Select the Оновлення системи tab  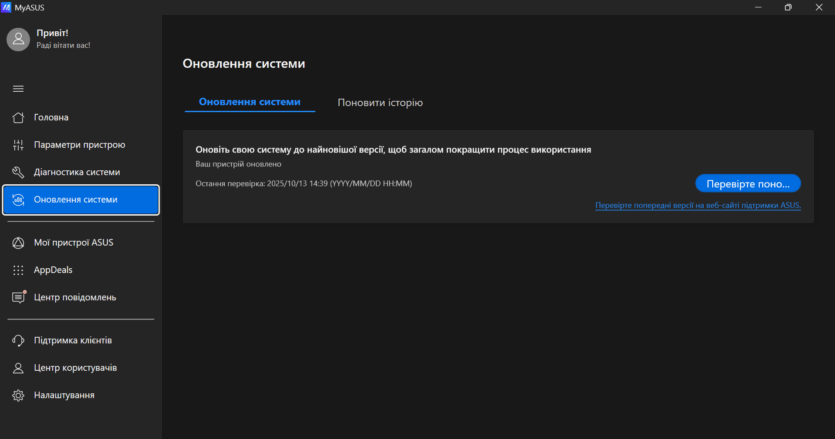coord(249,102)
